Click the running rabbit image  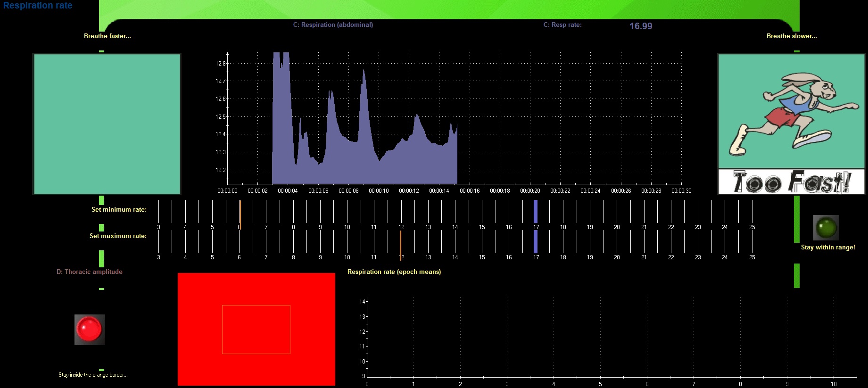click(x=791, y=111)
